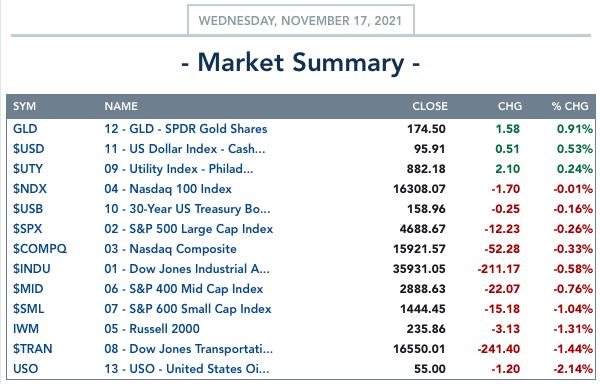Image resolution: width=600 pixels, height=384 pixels.
Task: Select S&P 400 Mid Cap Index
Action: coord(184,288)
